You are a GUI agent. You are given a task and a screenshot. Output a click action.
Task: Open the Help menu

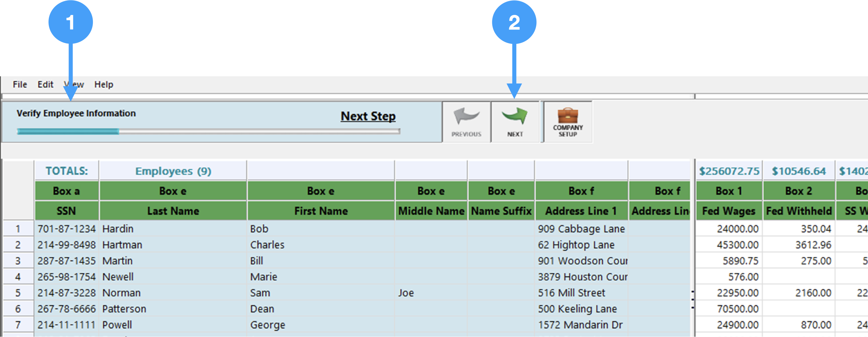tap(103, 85)
